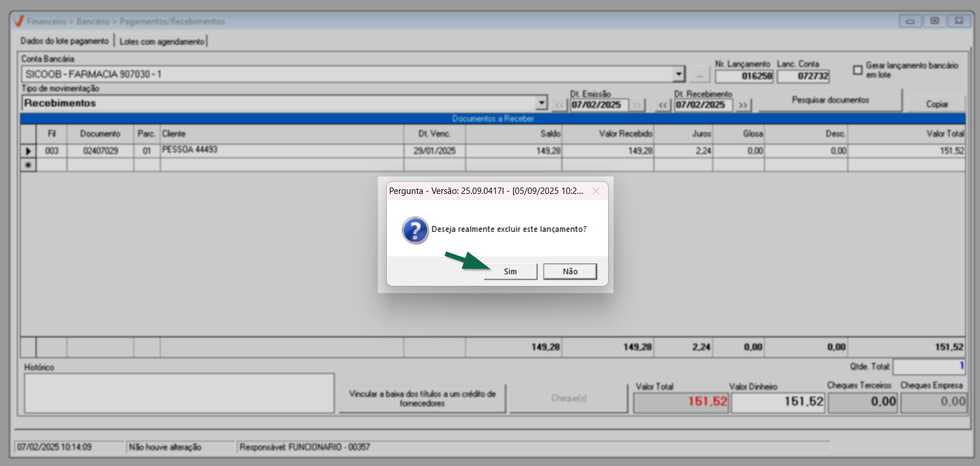The height and width of the screenshot is (466, 980).
Task: Click Pesquisar documentos button
Action: (831, 100)
